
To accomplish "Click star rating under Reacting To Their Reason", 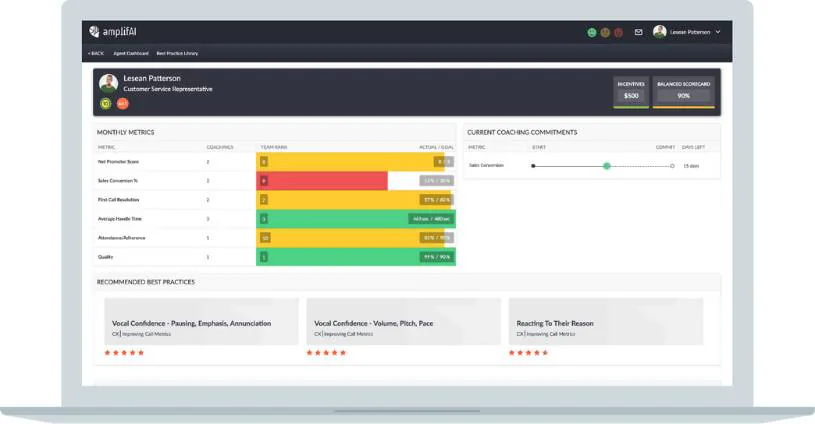I will pyautogui.click(x=529, y=353).
